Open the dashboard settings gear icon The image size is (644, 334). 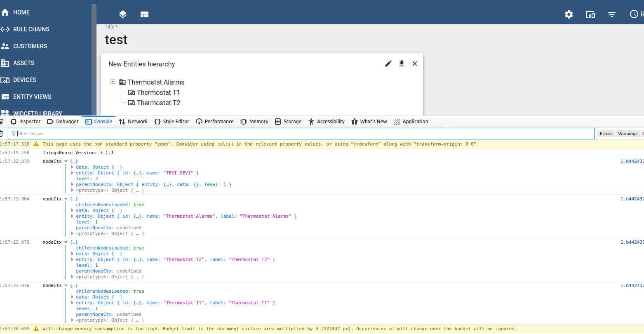click(569, 14)
